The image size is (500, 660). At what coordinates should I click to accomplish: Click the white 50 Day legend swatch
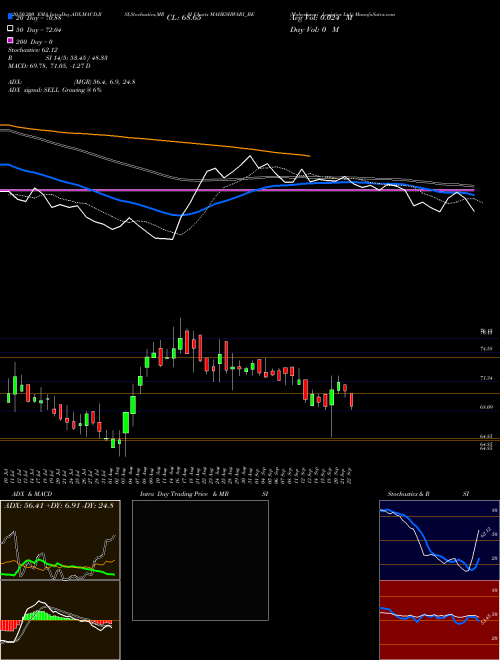click(x=11, y=29)
